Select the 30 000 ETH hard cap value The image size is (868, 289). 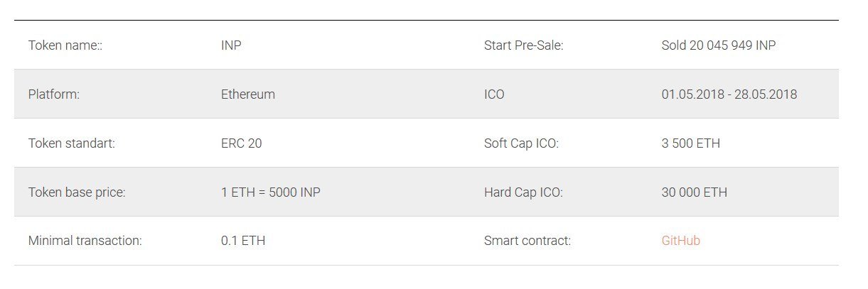tap(694, 192)
